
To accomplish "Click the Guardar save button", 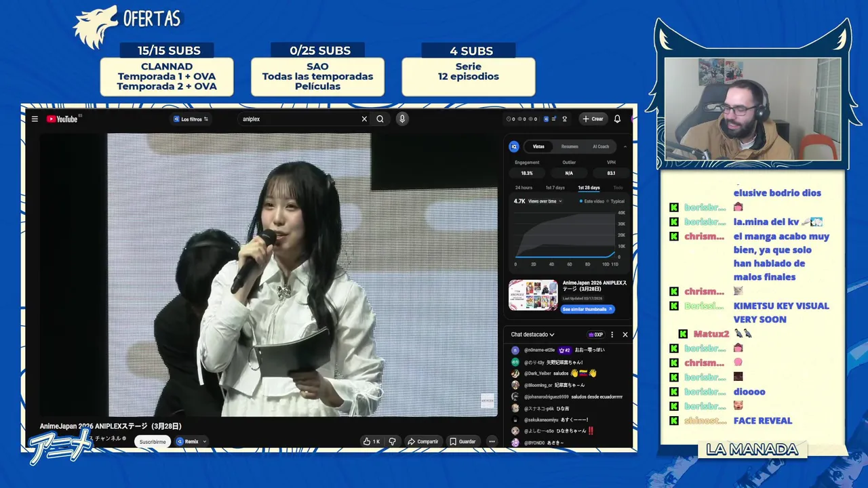I will pos(462,442).
